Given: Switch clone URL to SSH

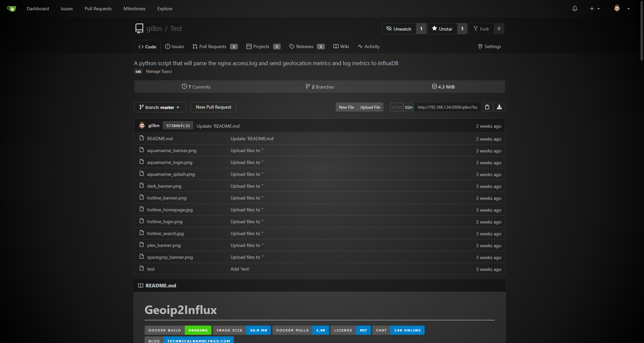Looking at the screenshot, I should [408, 107].
